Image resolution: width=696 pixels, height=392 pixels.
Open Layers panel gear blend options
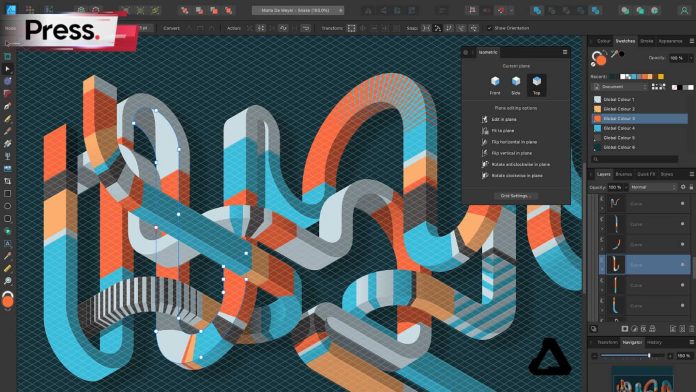click(x=683, y=187)
